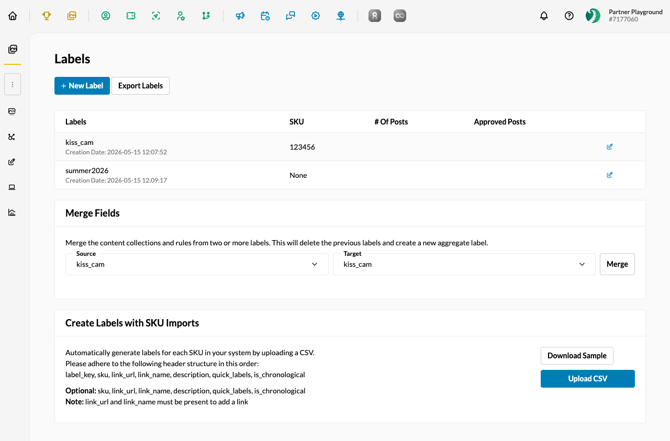This screenshot has width=670, height=441.
Task: Edit the kiss_cam label row
Action: click(610, 147)
